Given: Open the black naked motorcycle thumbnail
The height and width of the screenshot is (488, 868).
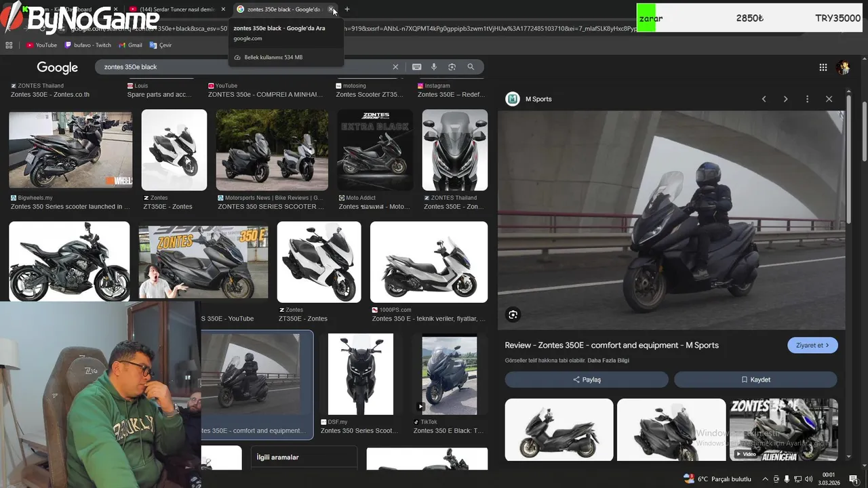Looking at the screenshot, I should [69, 262].
